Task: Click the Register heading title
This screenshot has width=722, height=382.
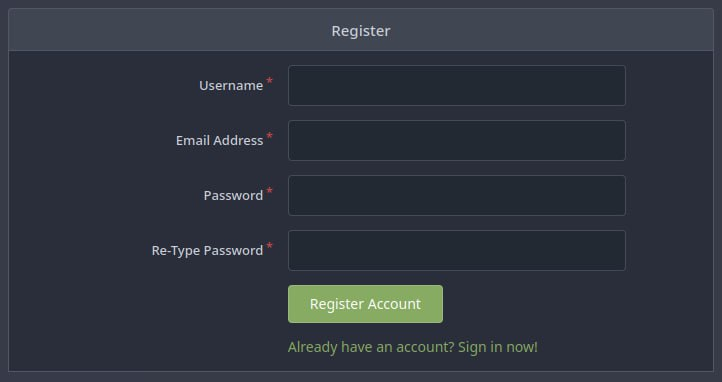Action: [361, 31]
